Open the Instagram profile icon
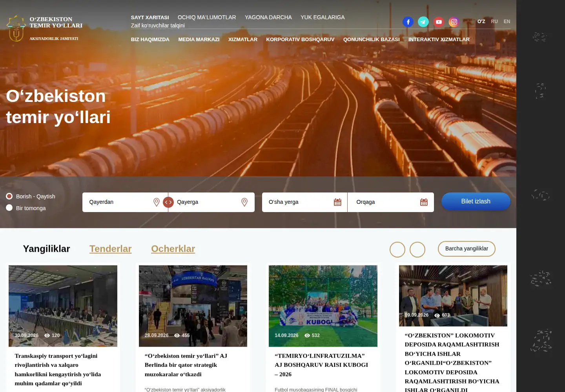This screenshot has height=392, width=565. (x=454, y=22)
